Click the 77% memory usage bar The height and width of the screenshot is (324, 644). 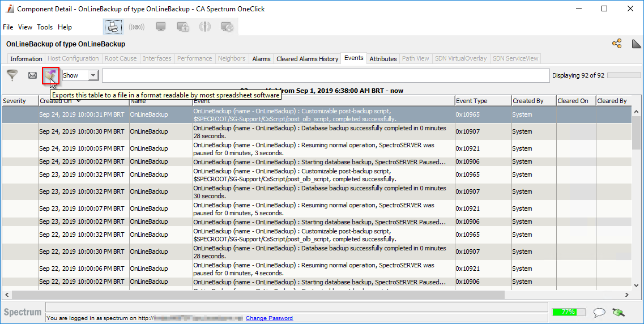(569, 312)
